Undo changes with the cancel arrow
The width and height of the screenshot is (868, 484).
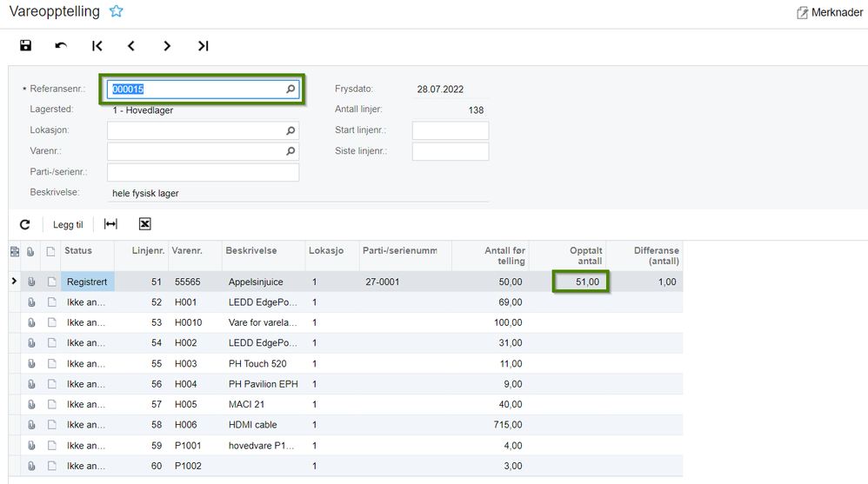61,45
